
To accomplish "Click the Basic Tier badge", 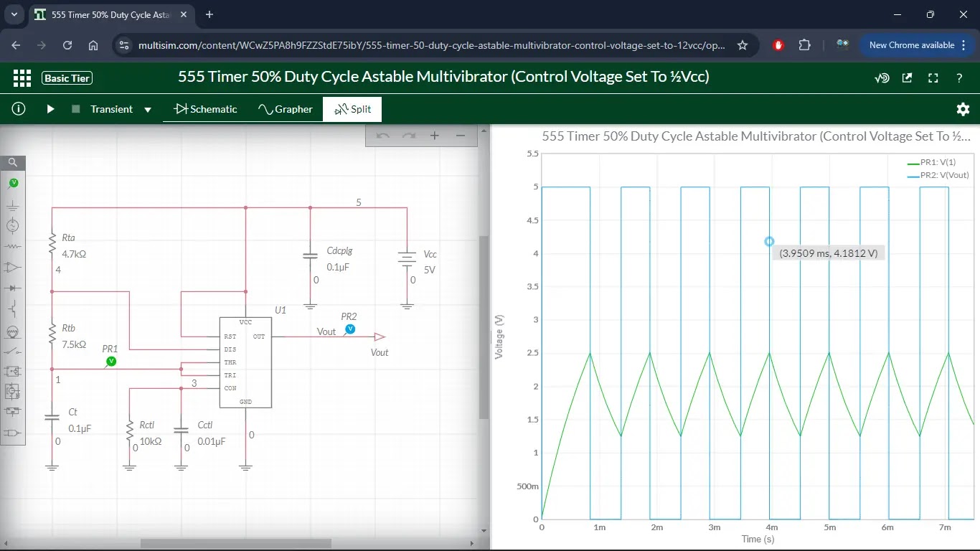I will point(67,78).
